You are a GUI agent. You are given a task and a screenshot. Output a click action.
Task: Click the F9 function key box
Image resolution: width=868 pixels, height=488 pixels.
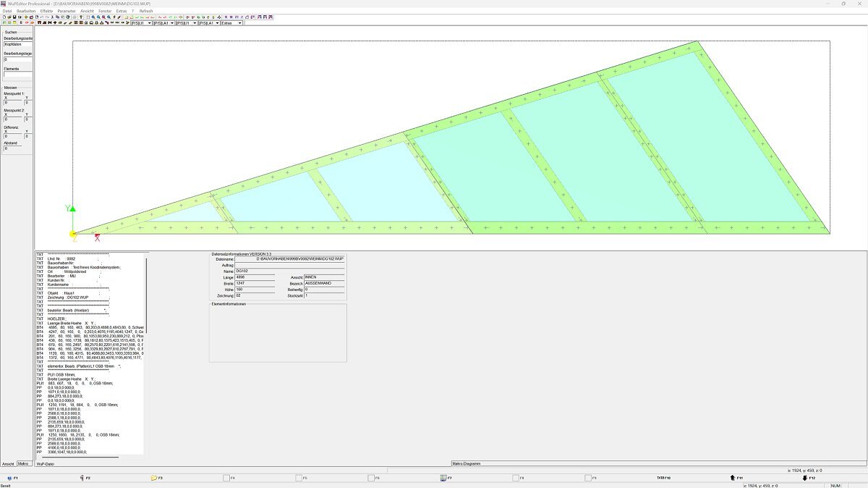click(x=588, y=478)
